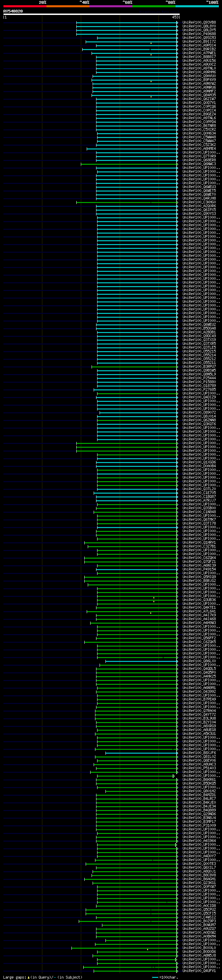Click the =100char. scale legend

tap(165, 977)
